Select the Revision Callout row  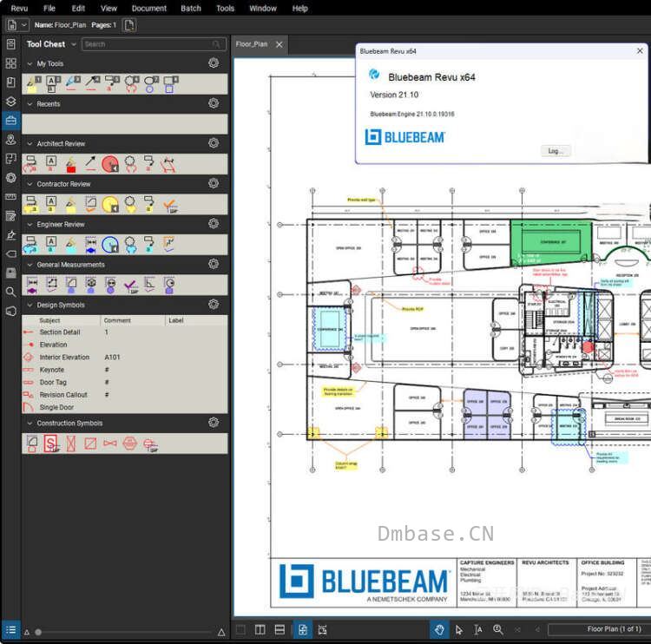[x=124, y=395]
